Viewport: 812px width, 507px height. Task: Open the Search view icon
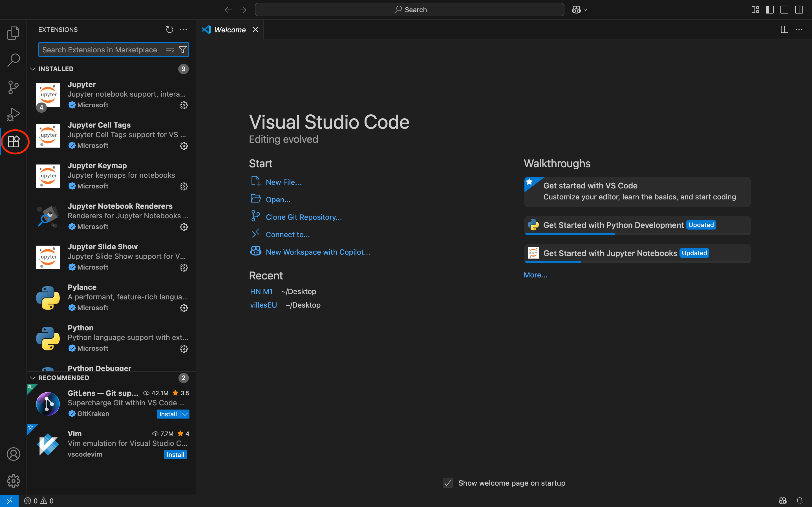pos(14,60)
